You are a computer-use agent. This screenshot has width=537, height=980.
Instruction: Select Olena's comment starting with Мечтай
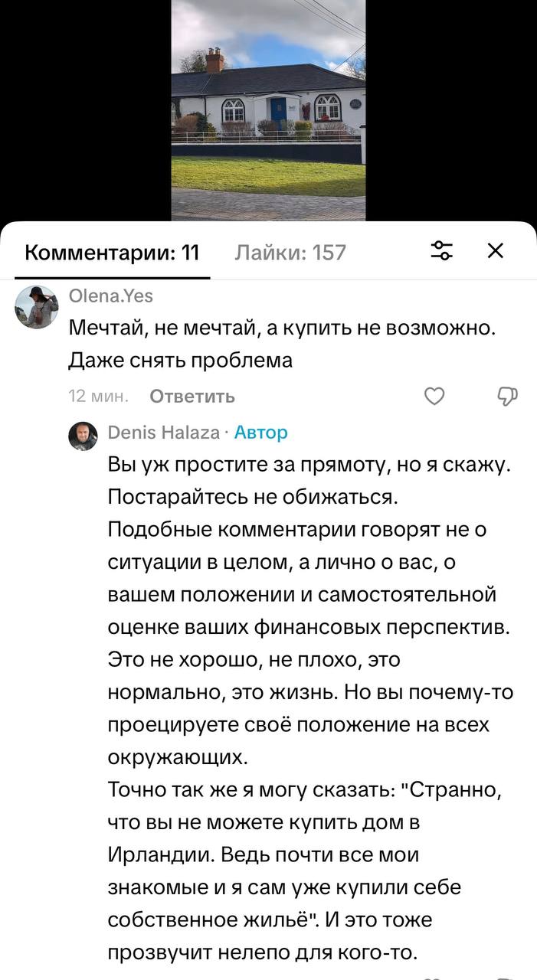click(x=283, y=328)
